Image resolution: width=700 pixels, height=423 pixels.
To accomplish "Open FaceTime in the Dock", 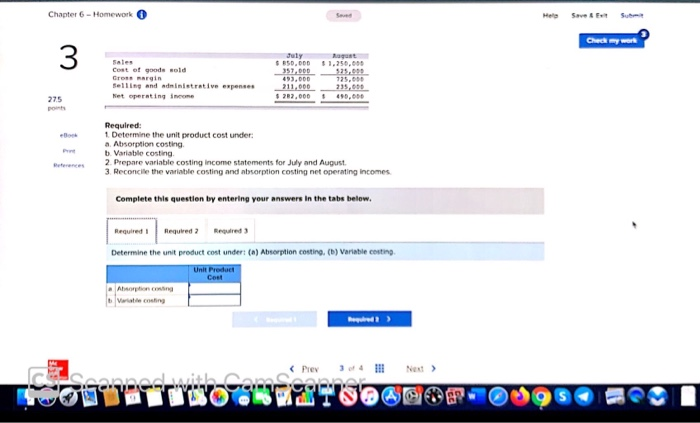I will (x=262, y=397).
